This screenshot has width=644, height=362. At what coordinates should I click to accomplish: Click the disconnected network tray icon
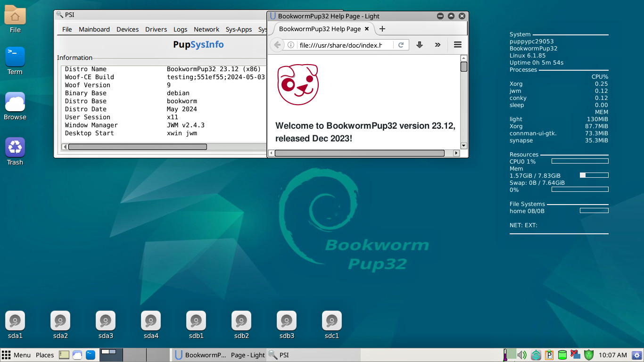(575, 354)
